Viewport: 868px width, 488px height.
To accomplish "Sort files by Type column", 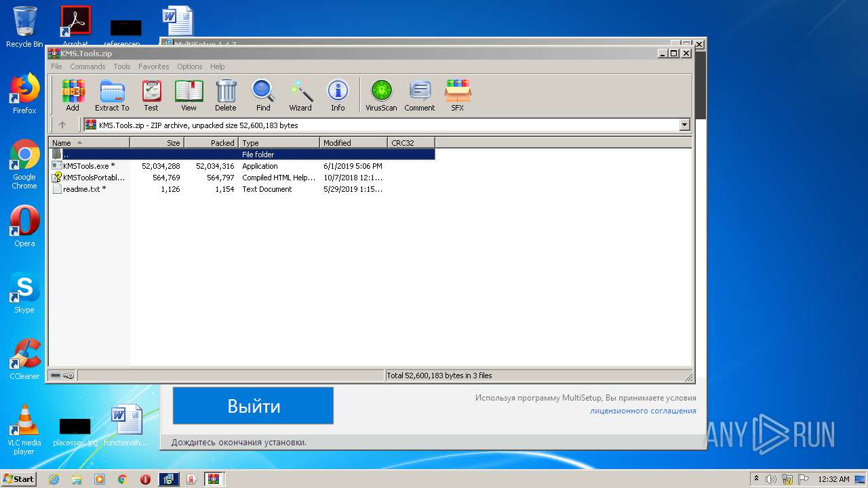I will tap(279, 143).
